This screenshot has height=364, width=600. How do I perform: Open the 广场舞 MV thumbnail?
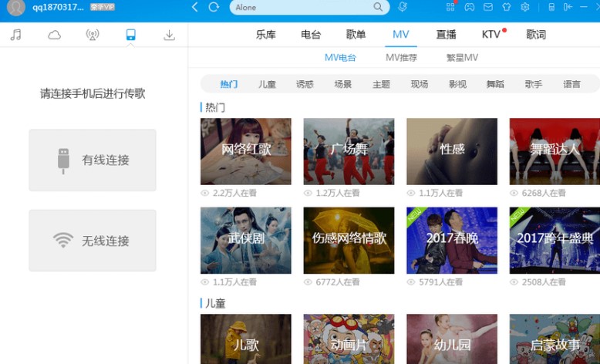(x=349, y=151)
